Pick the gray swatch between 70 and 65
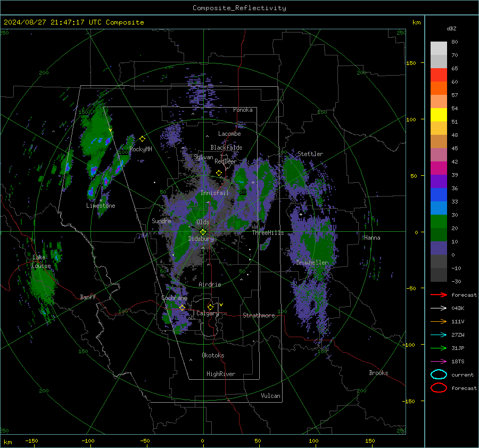Screen dimensions: 479x448 439,61
